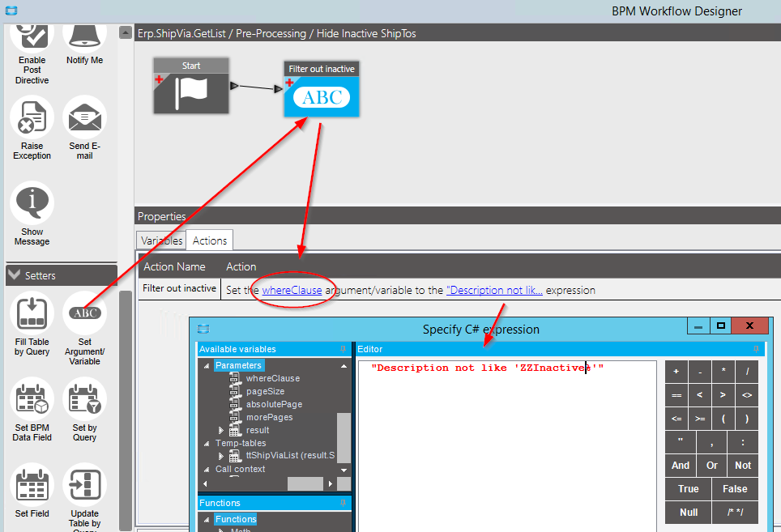Select the Show Message icon

(32, 203)
